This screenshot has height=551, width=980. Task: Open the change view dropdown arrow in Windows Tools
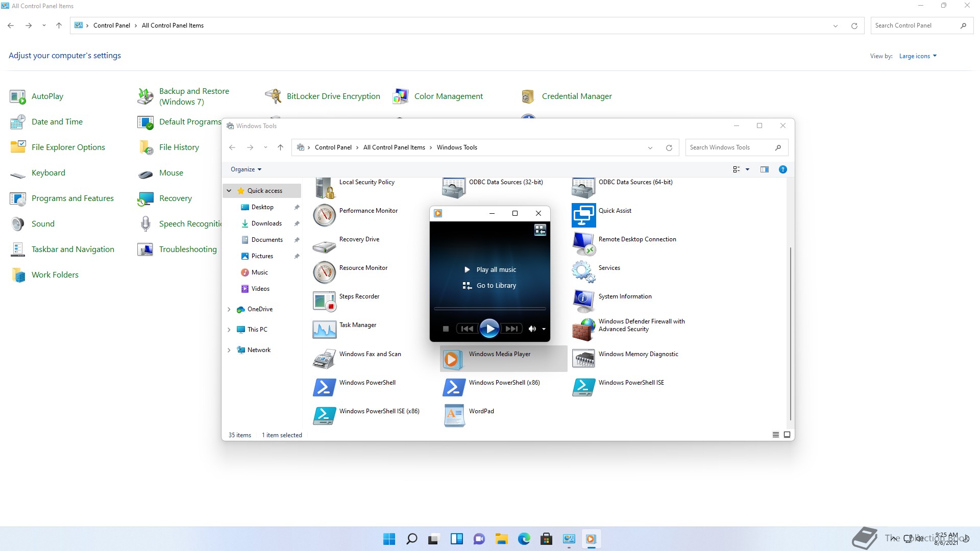747,169
